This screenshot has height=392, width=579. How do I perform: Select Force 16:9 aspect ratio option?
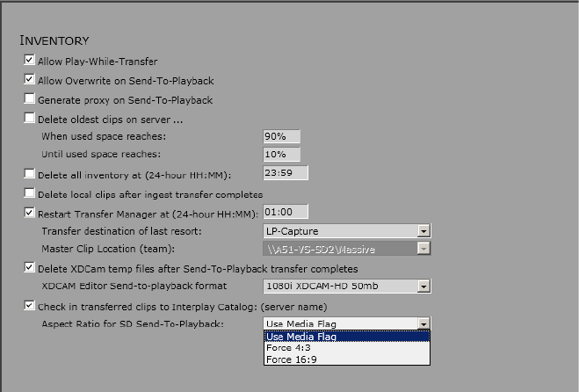tap(347, 359)
